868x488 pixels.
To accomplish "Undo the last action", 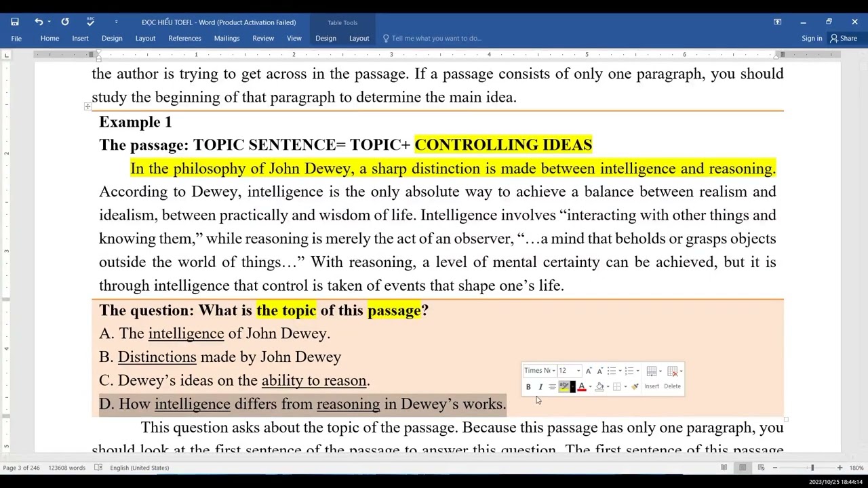I will pyautogui.click(x=39, y=22).
